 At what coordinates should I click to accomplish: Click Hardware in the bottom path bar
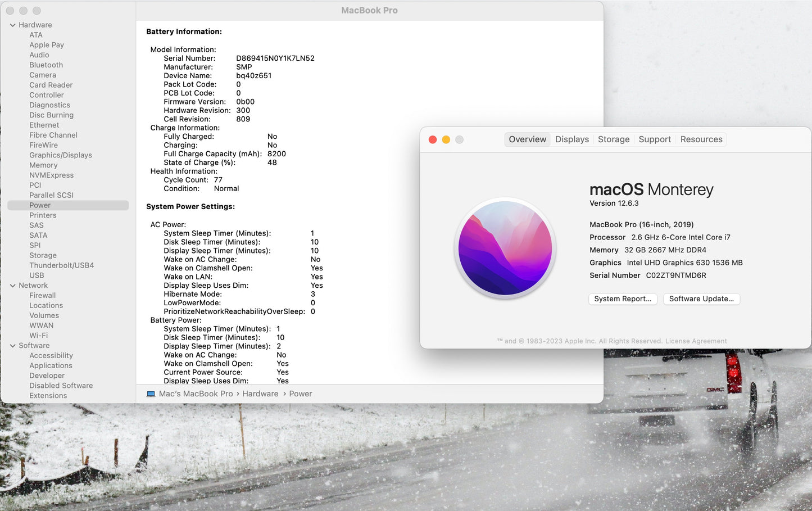(x=260, y=394)
